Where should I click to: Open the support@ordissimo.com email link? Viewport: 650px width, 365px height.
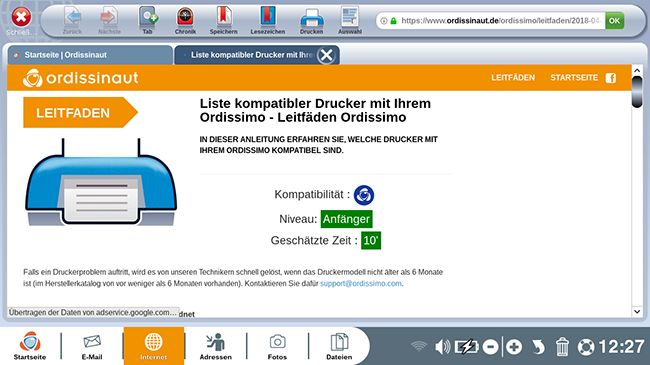(x=361, y=284)
